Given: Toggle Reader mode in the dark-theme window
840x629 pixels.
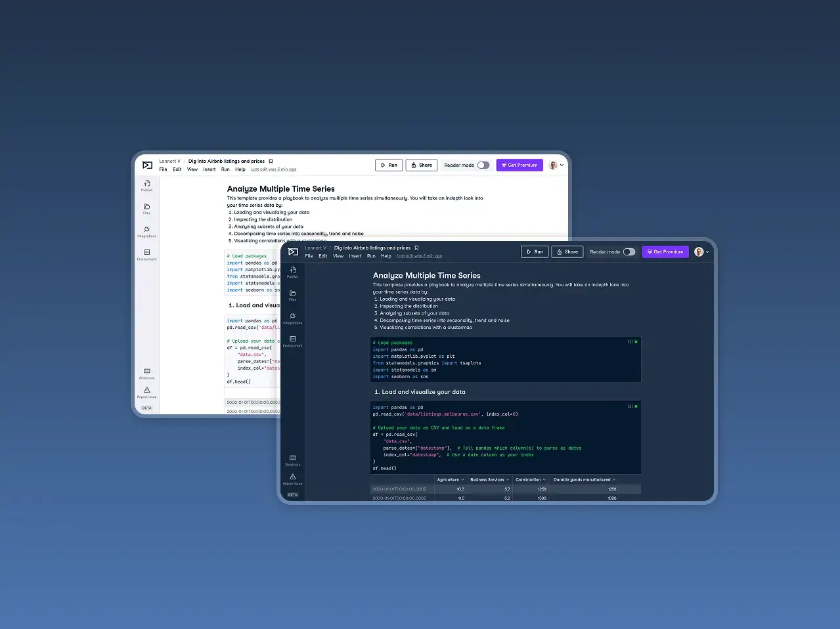Looking at the screenshot, I should pyautogui.click(x=629, y=252).
